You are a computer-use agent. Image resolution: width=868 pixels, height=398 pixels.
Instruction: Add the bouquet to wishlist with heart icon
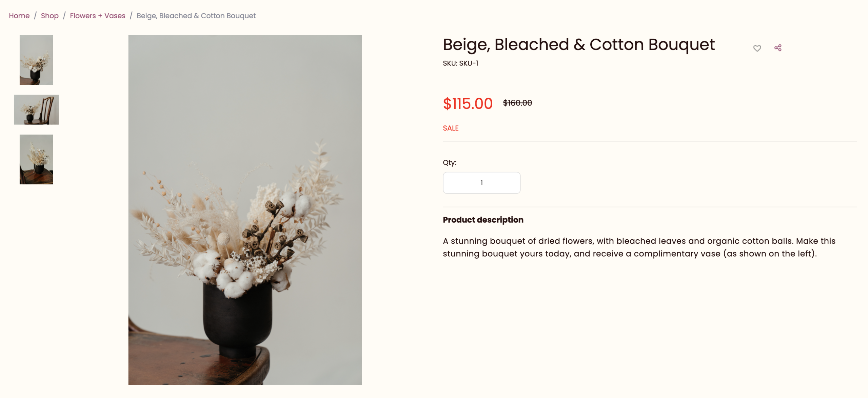pyautogui.click(x=757, y=48)
